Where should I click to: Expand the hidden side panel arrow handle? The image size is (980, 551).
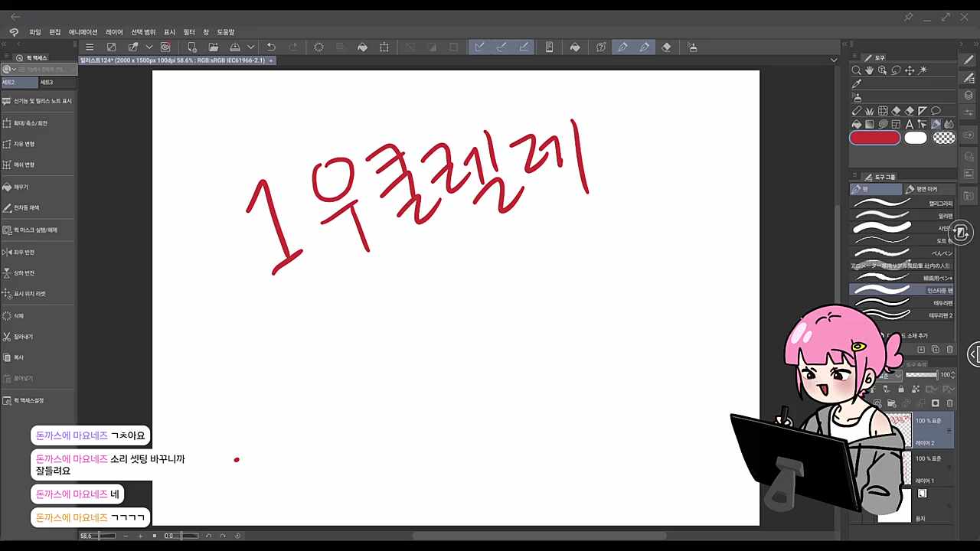(974, 354)
